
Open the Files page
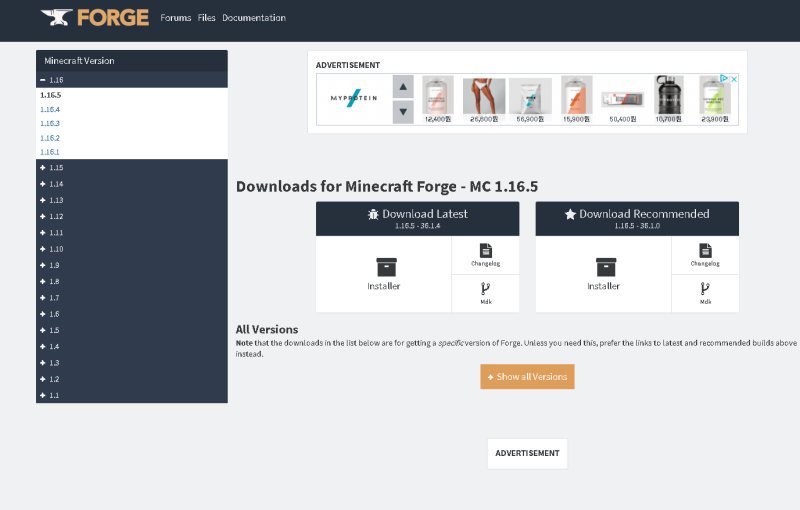coord(207,18)
